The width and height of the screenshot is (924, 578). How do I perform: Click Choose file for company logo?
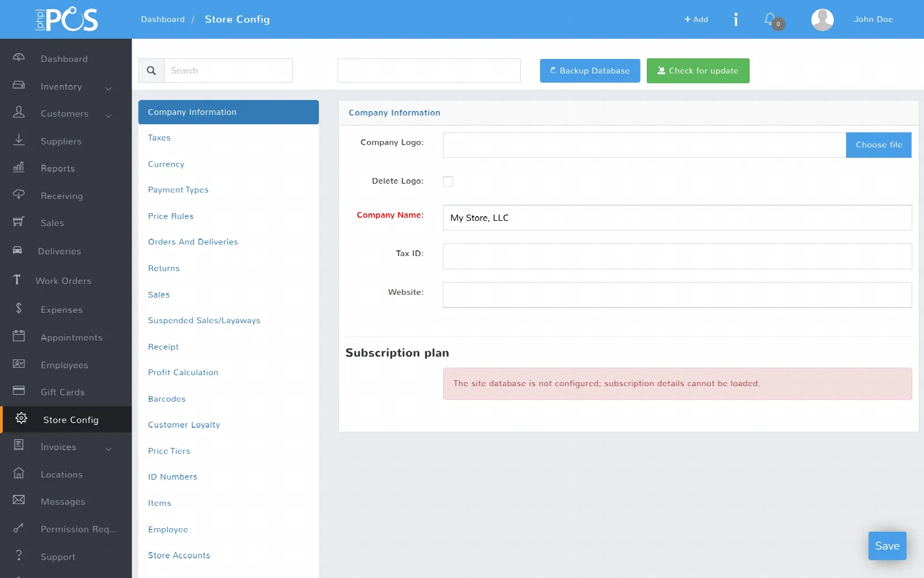pyautogui.click(x=879, y=145)
